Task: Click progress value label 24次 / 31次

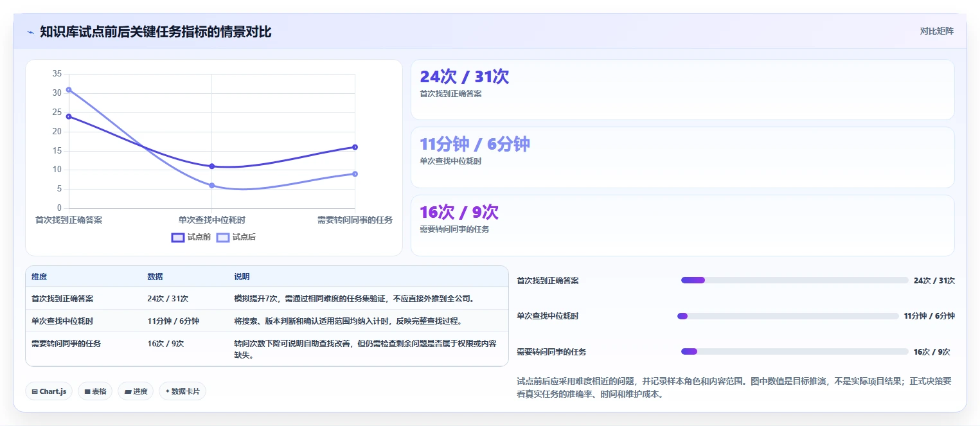Action: coord(934,281)
